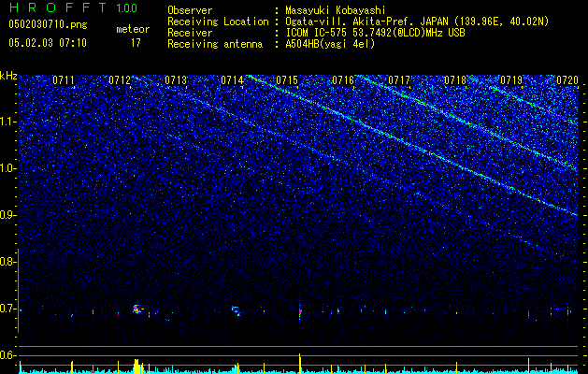Click the 0712 time marker
This screenshot has height=374, width=588.
[120, 80]
